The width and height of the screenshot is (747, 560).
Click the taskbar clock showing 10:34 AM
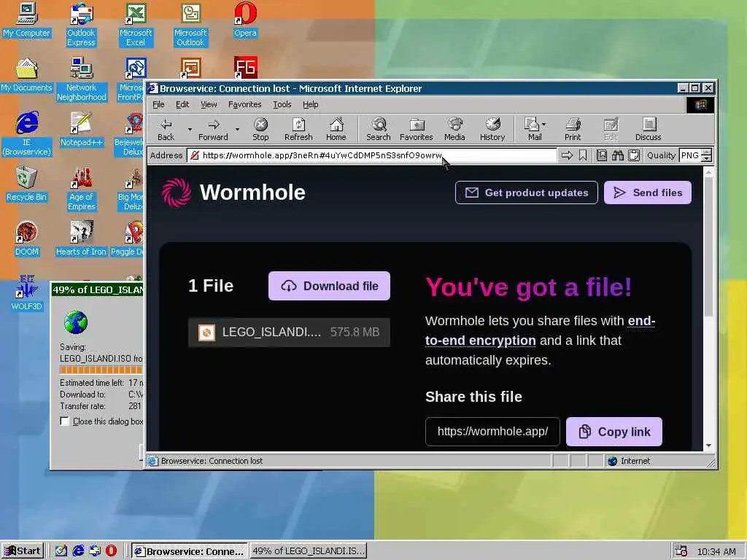(716, 551)
